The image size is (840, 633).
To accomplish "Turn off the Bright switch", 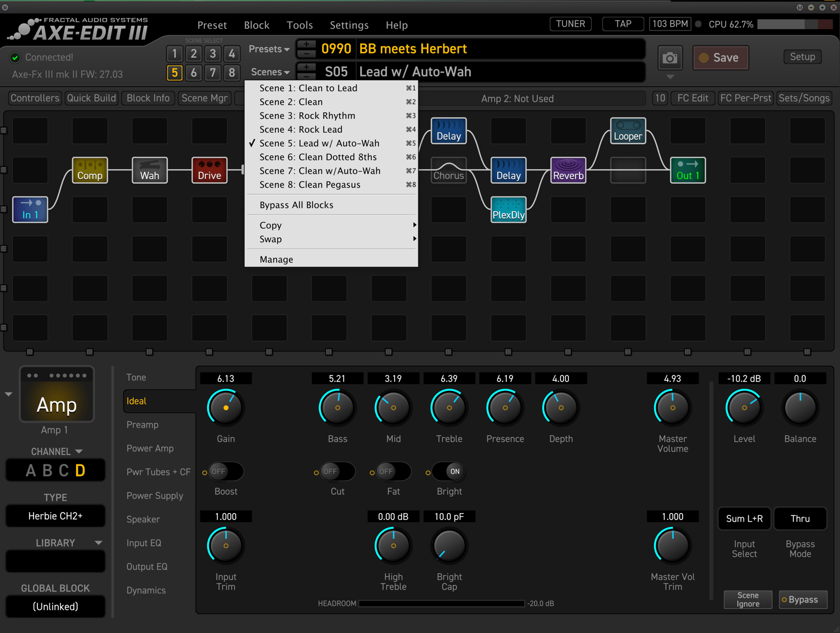I will click(x=449, y=472).
